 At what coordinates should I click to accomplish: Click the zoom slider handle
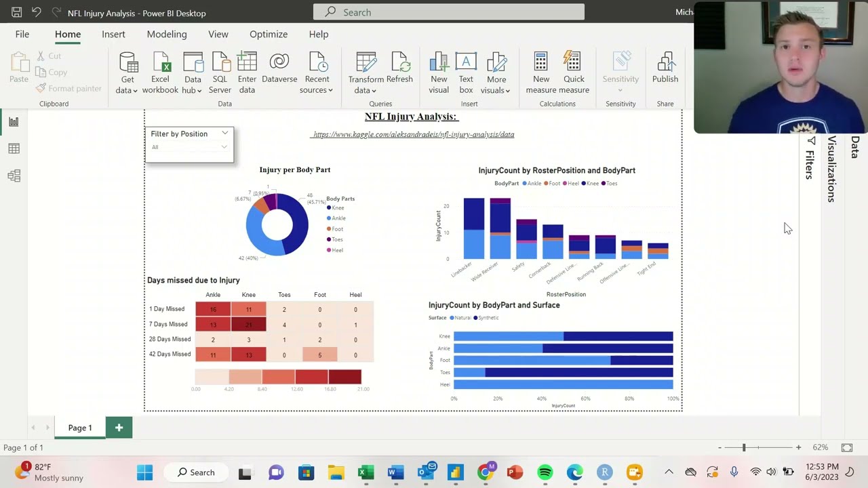[x=744, y=447]
